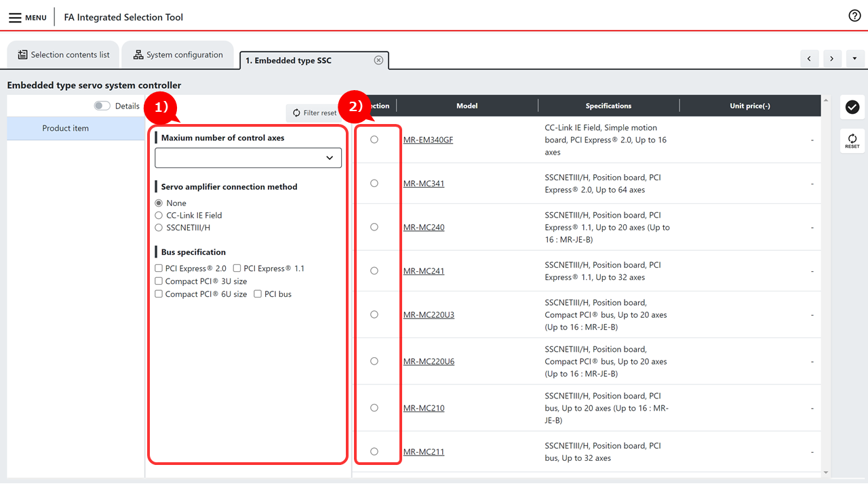
Task: Click the Filter reset button
Action: click(x=314, y=113)
